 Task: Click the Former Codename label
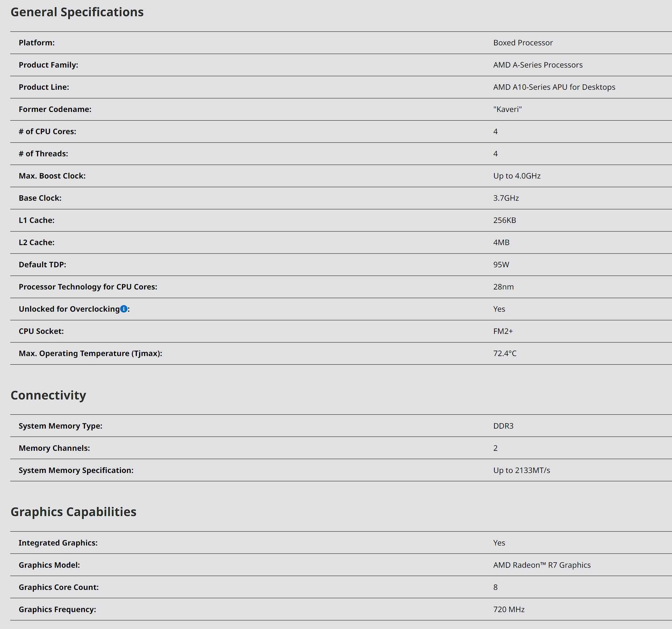[x=55, y=109]
